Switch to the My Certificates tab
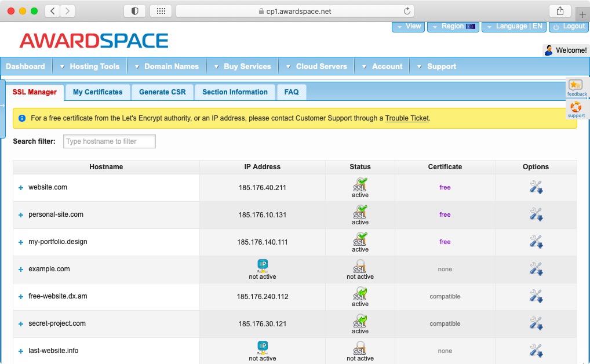This screenshot has height=364, width=590. coord(97,92)
